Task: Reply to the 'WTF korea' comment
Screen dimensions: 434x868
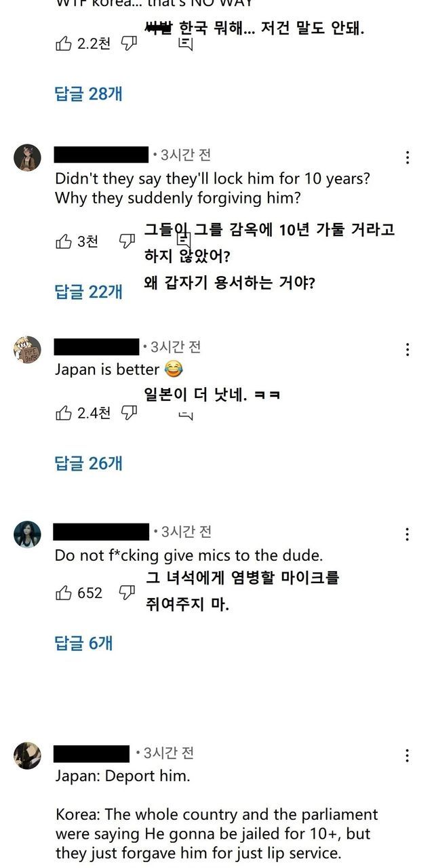Action: point(186,45)
